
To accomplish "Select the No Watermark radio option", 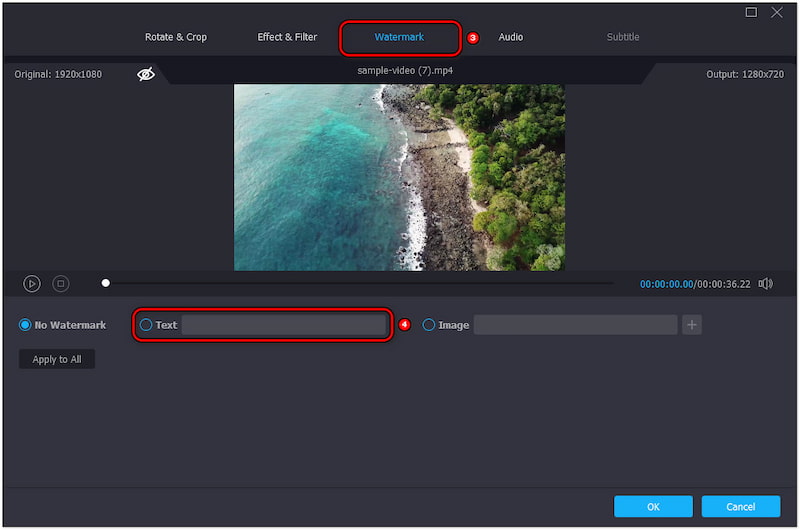I will pyautogui.click(x=26, y=325).
